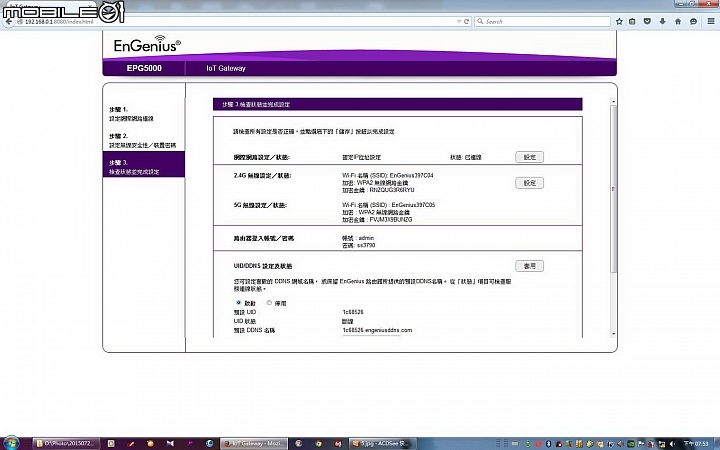Click the taskbar clock 07:53
This screenshot has height=450, width=720.
click(696, 444)
